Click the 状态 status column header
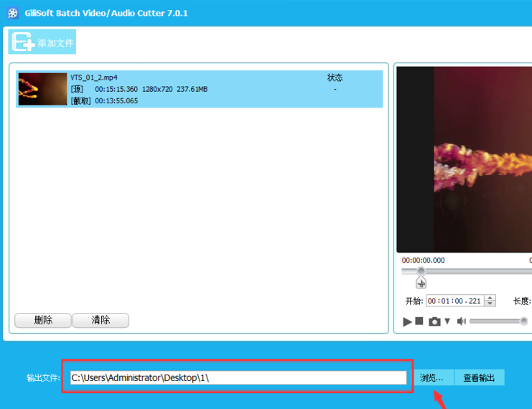Image resolution: width=532 pixels, height=409 pixels. tap(335, 77)
